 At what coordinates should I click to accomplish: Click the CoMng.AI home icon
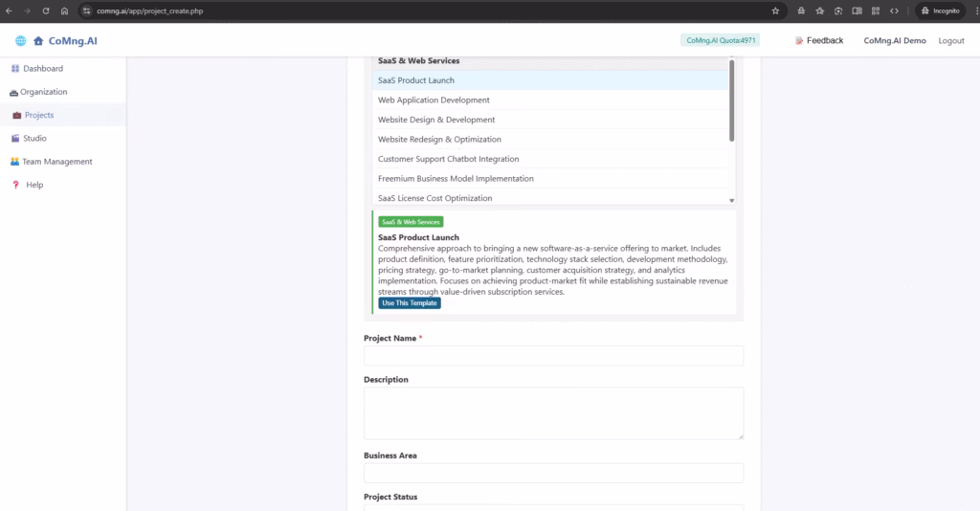(x=38, y=40)
